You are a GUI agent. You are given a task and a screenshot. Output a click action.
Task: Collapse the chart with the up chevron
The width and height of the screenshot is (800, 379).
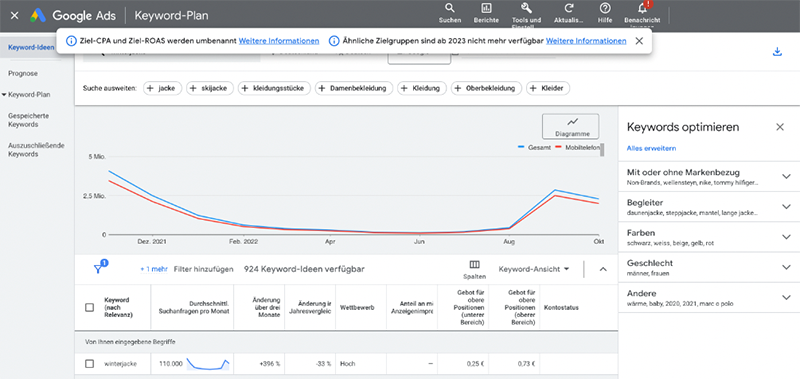tap(603, 269)
